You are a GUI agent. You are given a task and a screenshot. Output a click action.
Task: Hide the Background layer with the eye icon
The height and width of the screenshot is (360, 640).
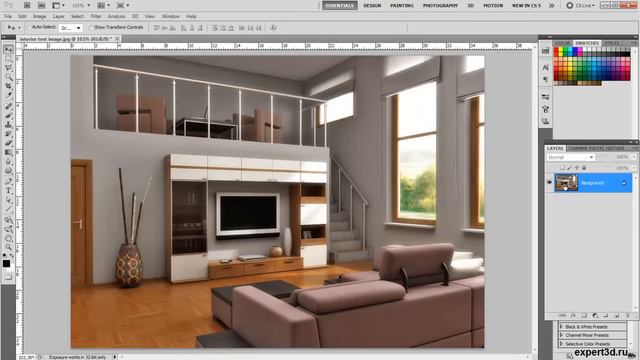tap(549, 182)
